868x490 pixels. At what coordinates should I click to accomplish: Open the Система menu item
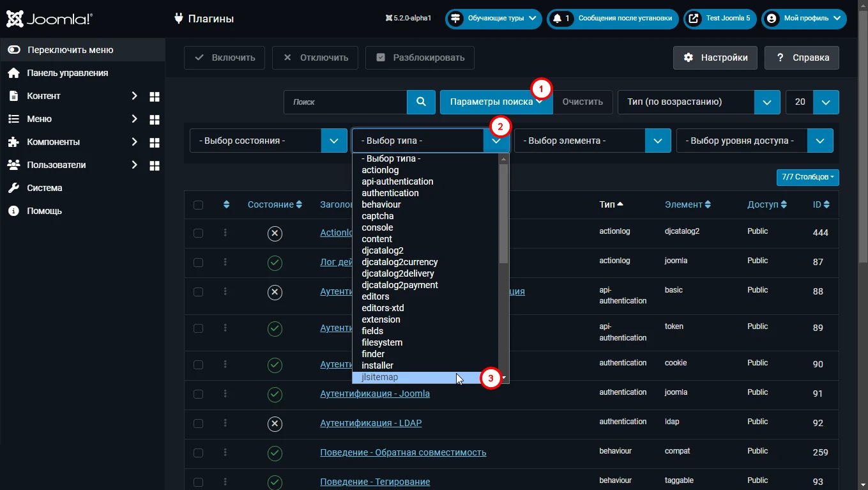point(45,188)
